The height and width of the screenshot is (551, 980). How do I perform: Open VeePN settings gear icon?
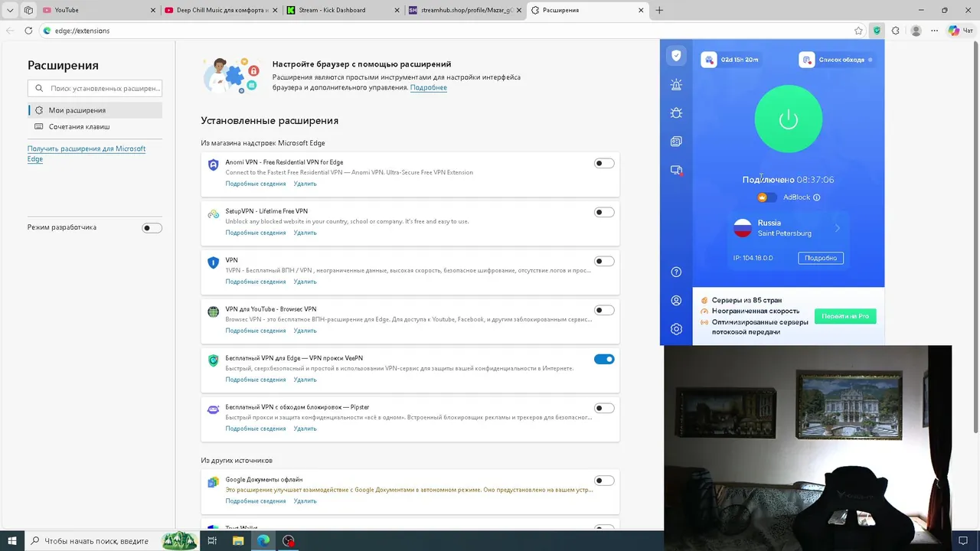pos(675,329)
